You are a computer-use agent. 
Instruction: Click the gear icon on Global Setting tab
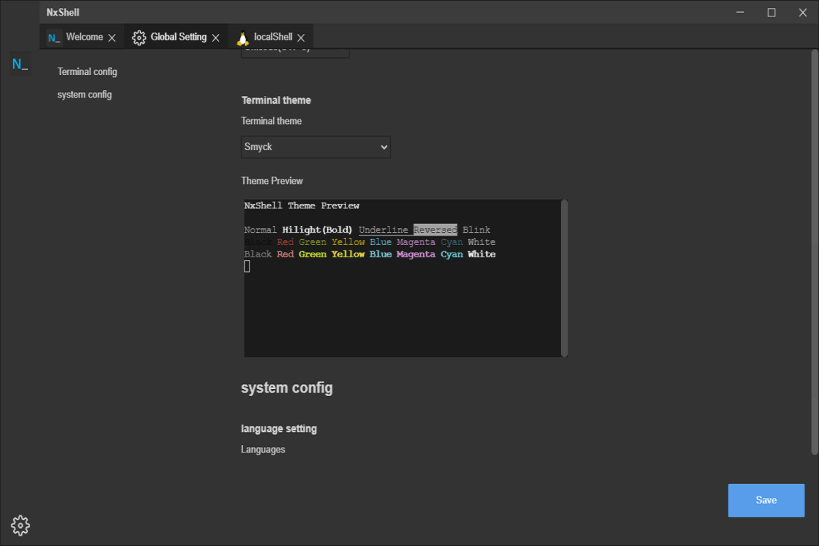(x=139, y=38)
